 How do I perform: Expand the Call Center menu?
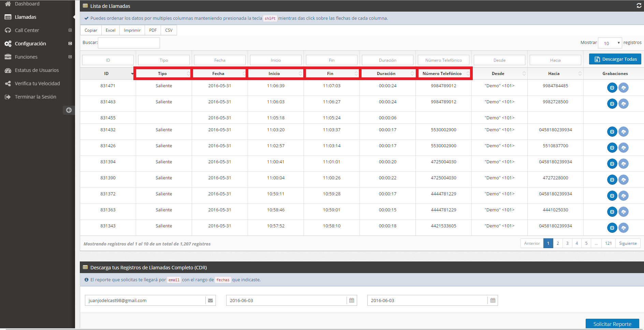[x=70, y=30]
